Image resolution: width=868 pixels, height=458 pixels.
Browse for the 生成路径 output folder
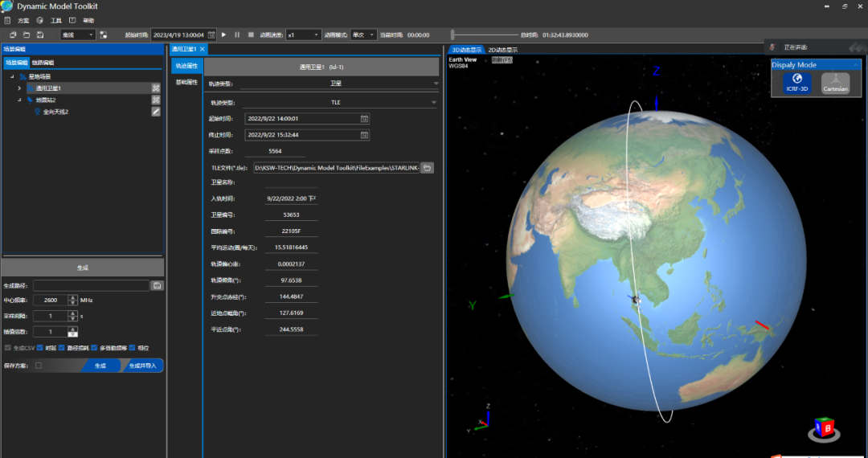(x=158, y=285)
